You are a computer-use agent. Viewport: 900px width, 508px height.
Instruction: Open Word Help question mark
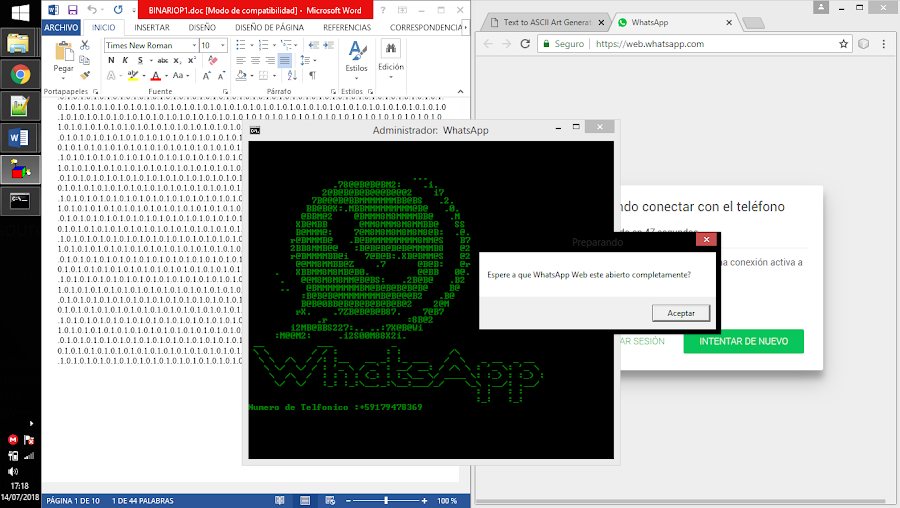(383, 10)
